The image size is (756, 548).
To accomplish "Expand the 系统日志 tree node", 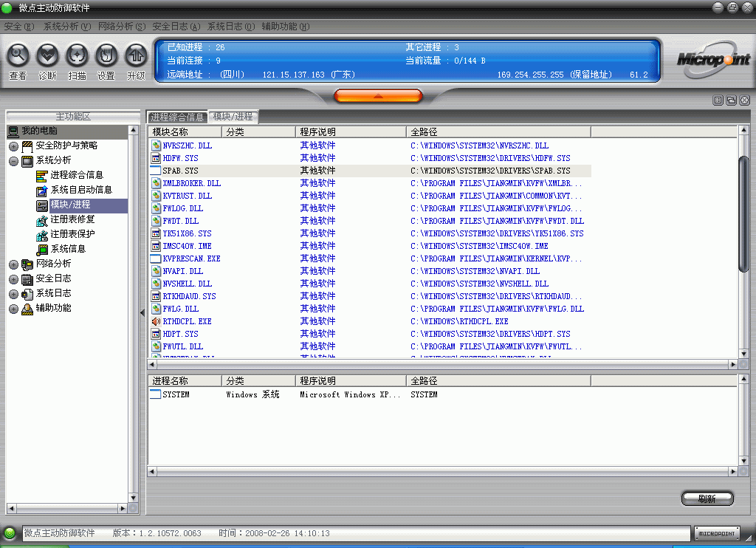I will (x=13, y=294).
